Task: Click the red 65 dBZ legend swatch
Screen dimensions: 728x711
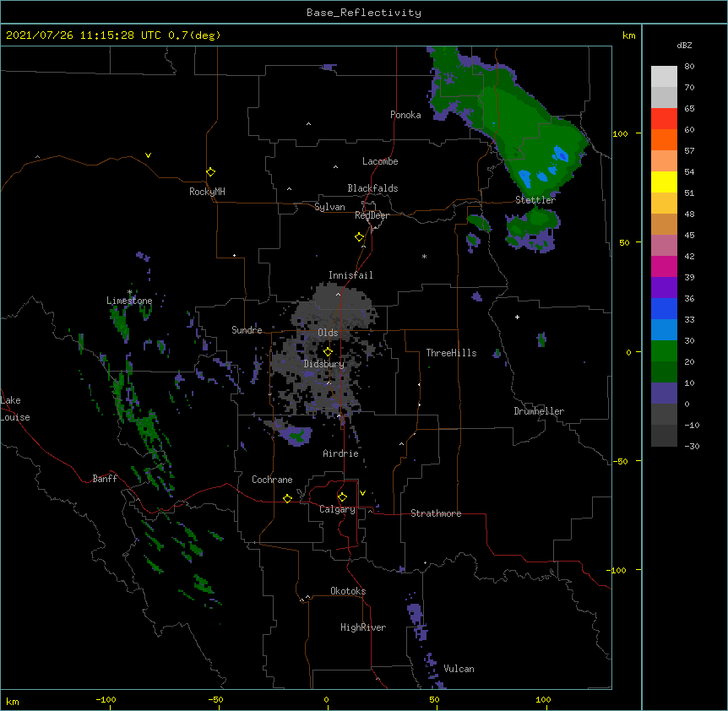Action: point(664,118)
